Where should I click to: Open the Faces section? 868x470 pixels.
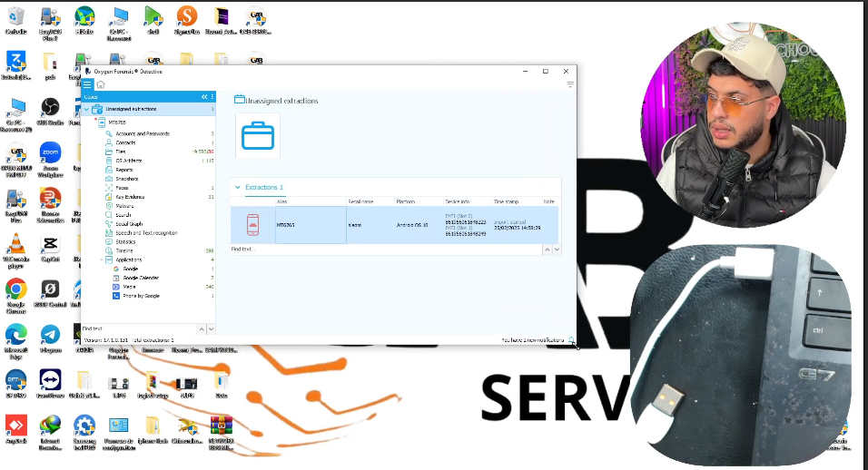click(x=122, y=188)
